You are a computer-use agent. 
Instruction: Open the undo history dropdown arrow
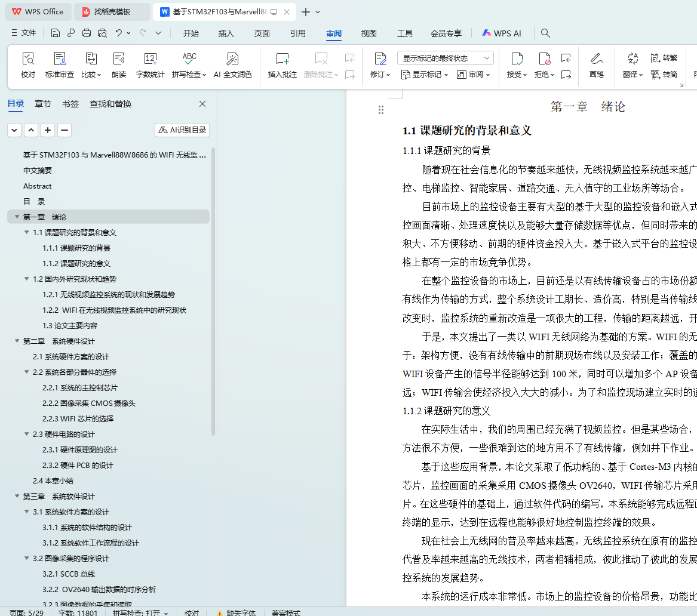click(x=128, y=33)
